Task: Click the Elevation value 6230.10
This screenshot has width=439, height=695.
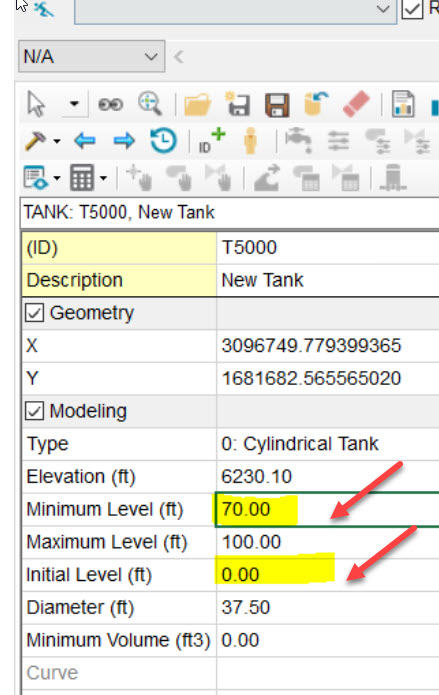Action: [257, 476]
